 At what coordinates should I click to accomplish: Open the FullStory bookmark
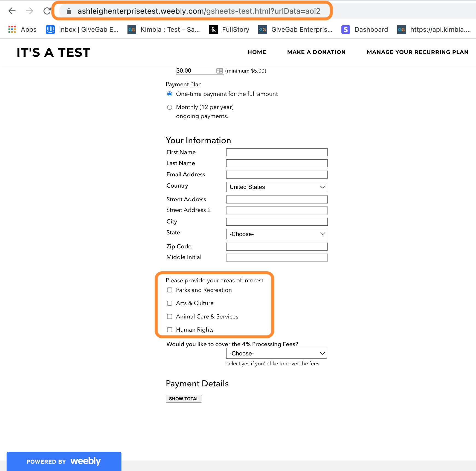coord(229,29)
